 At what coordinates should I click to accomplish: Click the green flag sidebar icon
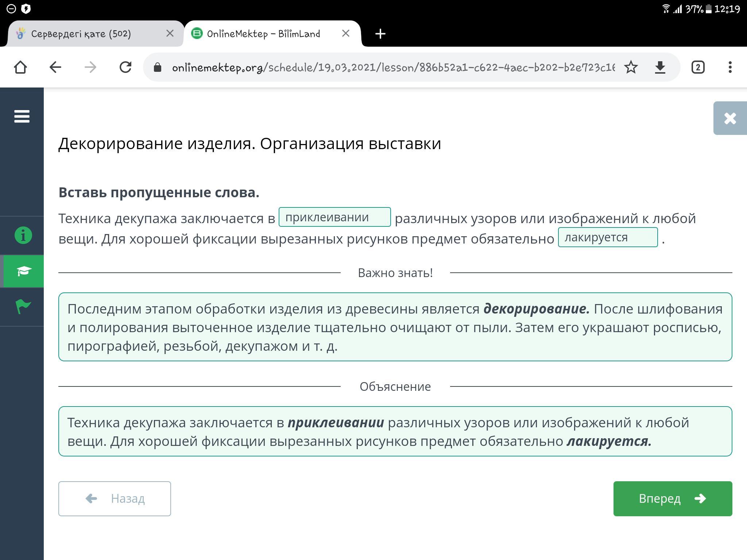click(23, 306)
